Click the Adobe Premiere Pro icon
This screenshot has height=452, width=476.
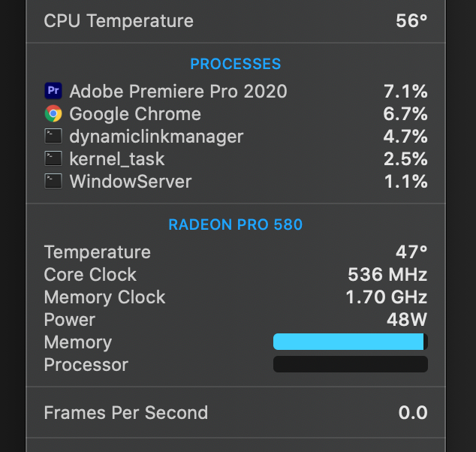point(53,91)
